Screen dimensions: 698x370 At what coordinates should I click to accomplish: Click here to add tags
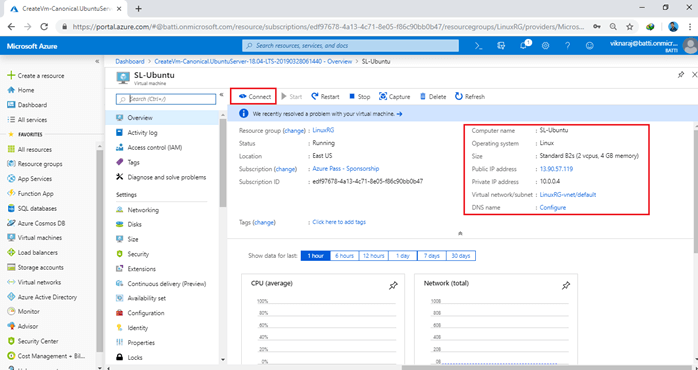339,222
